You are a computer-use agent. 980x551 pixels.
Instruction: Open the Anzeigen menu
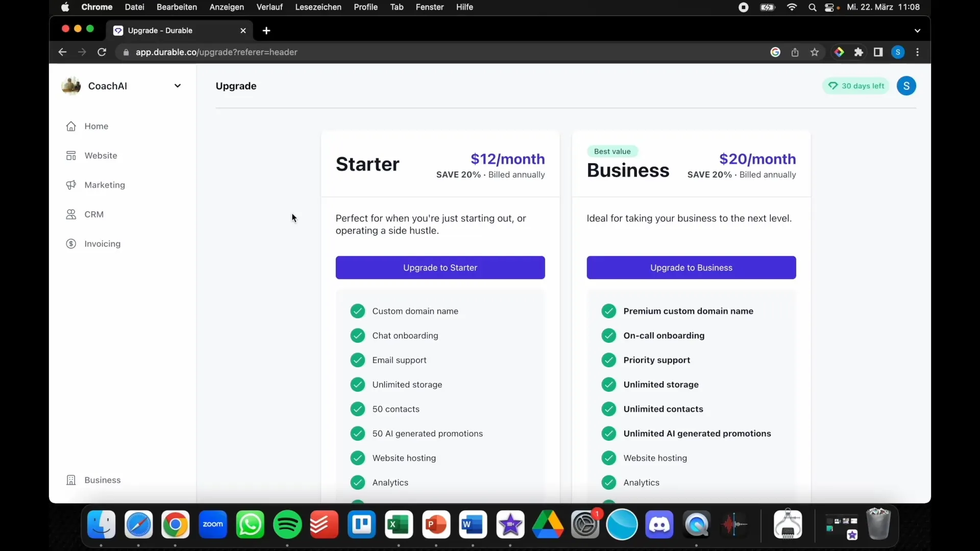coord(227,7)
